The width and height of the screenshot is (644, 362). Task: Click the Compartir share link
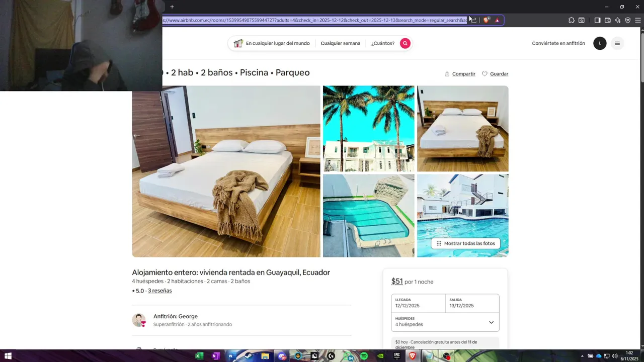460,74
